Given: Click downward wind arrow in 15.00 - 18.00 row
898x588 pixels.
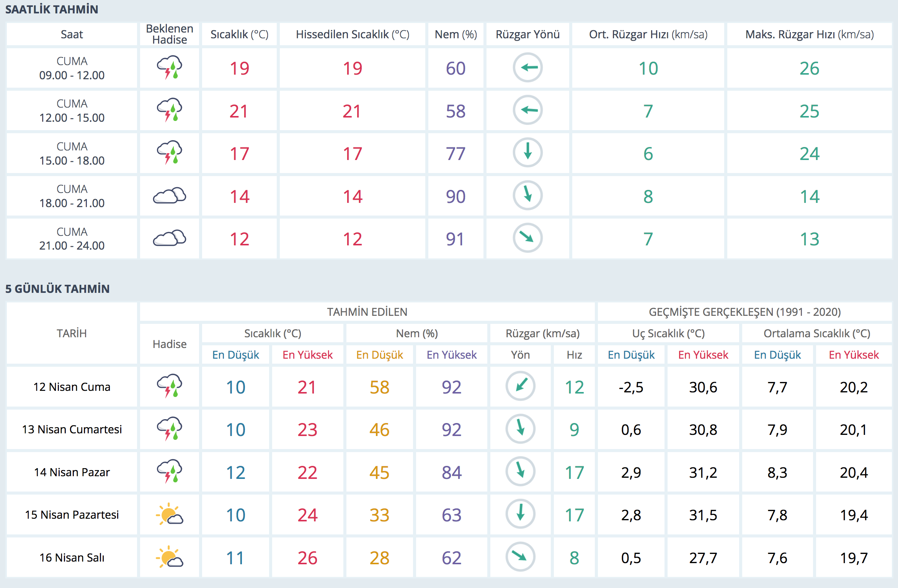Looking at the screenshot, I should pyautogui.click(x=527, y=153).
